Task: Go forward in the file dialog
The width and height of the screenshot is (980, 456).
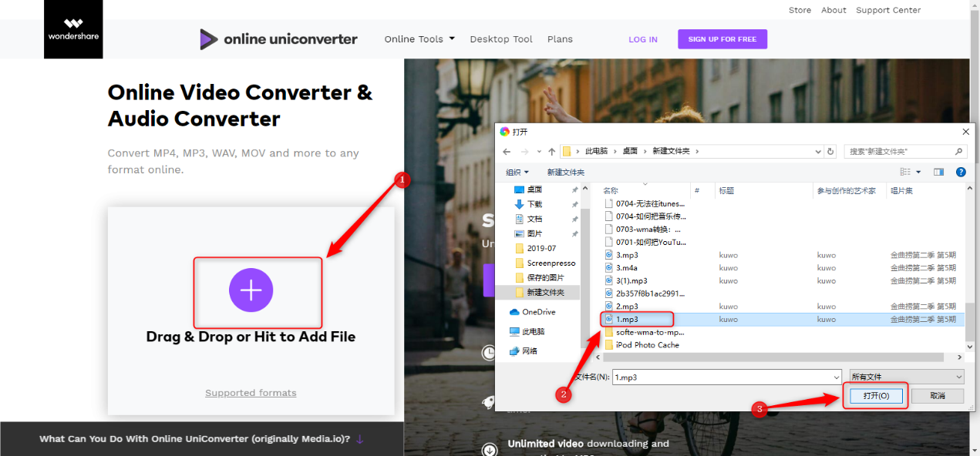Action: point(525,152)
